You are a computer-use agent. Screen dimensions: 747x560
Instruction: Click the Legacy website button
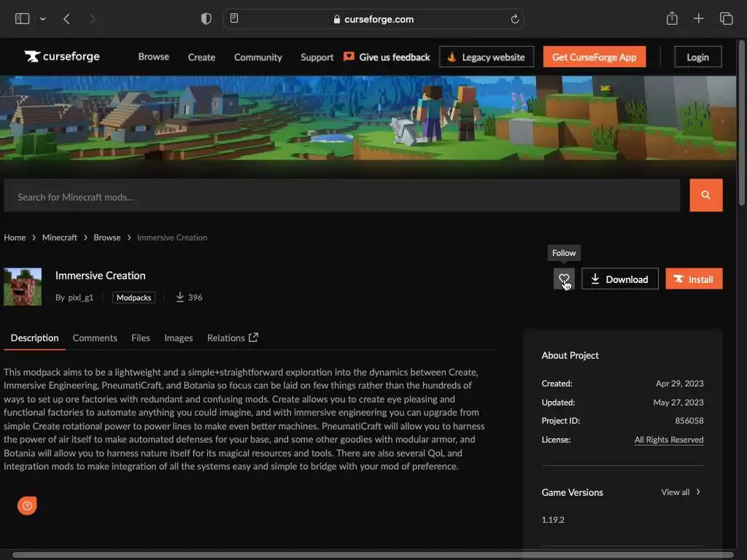click(487, 57)
